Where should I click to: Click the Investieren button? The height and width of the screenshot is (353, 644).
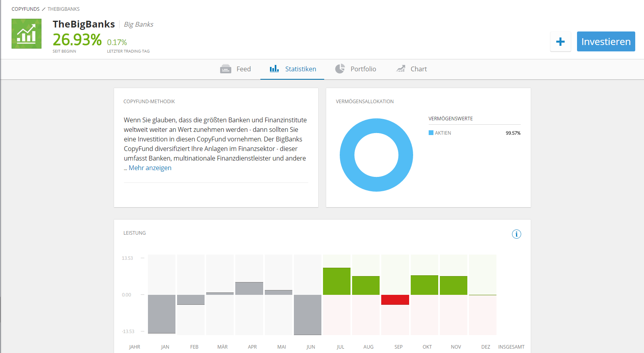(606, 41)
